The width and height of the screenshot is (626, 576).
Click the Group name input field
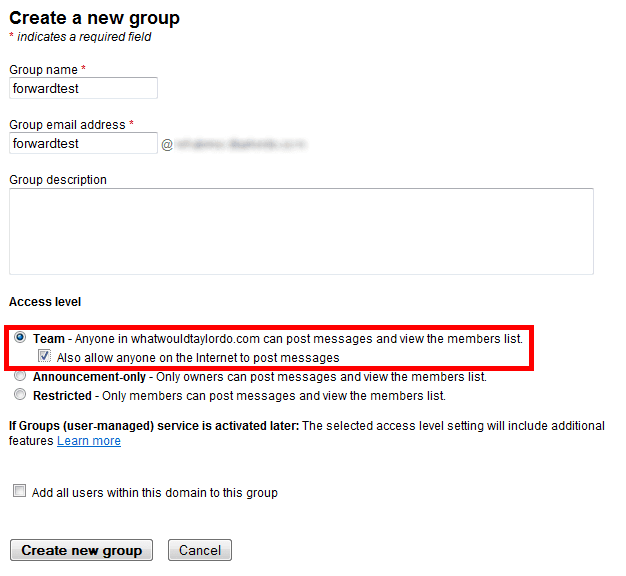pos(83,88)
